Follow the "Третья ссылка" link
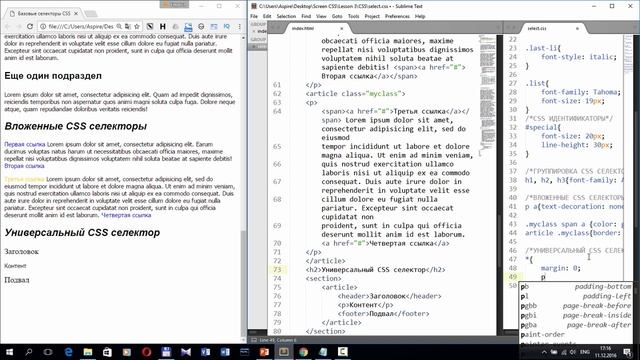 pyautogui.click(x=24, y=179)
